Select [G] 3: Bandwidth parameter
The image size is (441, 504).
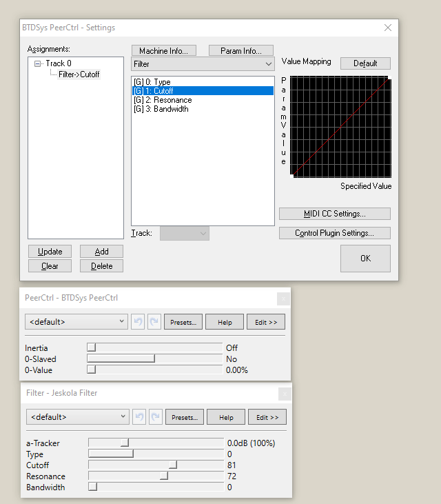tap(203, 109)
